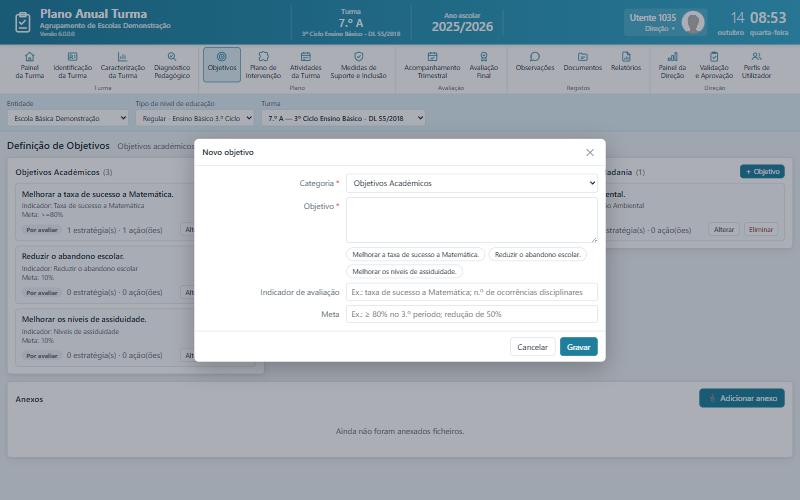This screenshot has width=800, height=500.
Task: Click the Objetivos Académicos (3) heading
Action: (64, 172)
